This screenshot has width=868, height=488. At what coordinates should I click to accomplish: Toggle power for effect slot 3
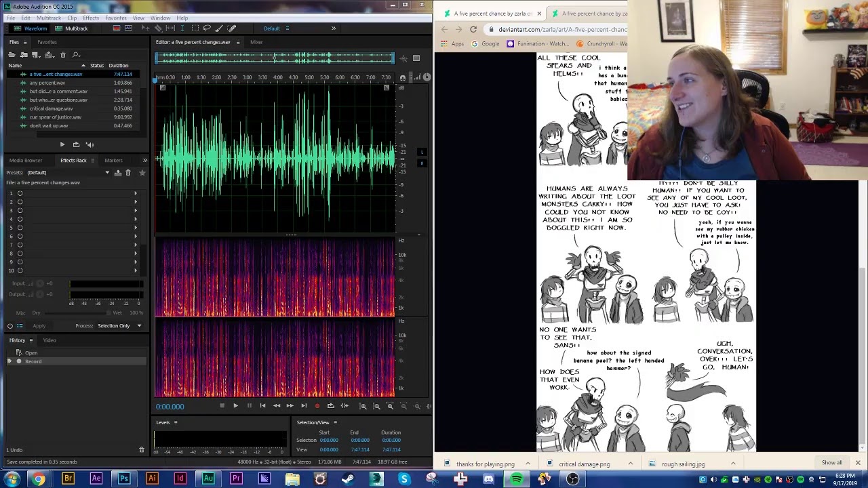click(x=20, y=210)
